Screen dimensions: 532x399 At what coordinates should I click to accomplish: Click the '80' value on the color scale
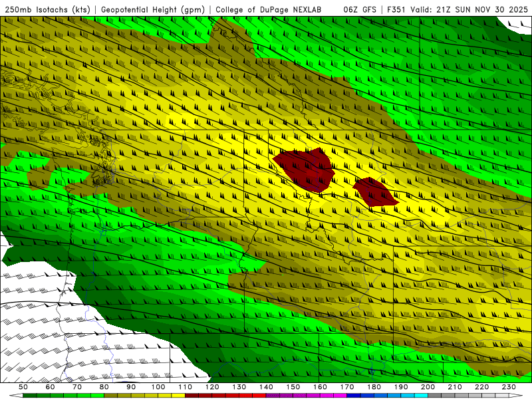[104, 387]
